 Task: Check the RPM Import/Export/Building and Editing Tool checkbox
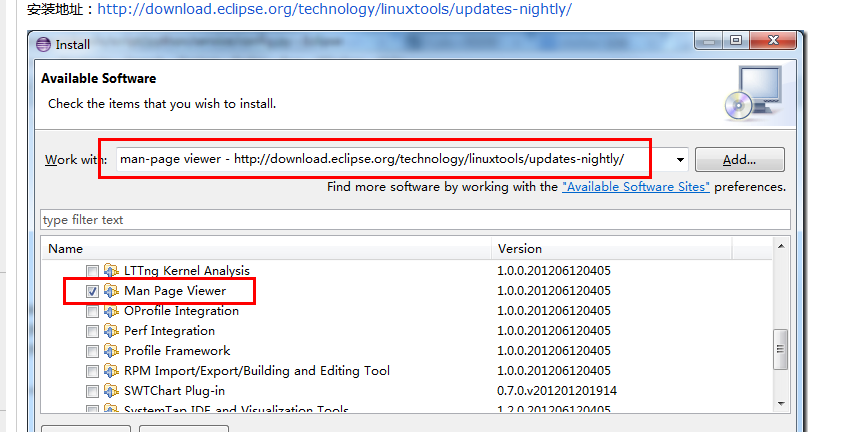click(x=92, y=371)
